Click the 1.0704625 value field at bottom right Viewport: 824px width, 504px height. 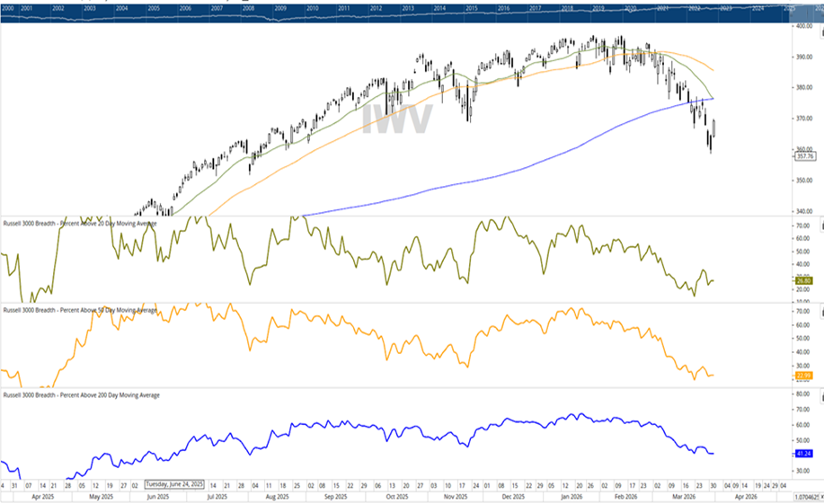[x=807, y=497]
